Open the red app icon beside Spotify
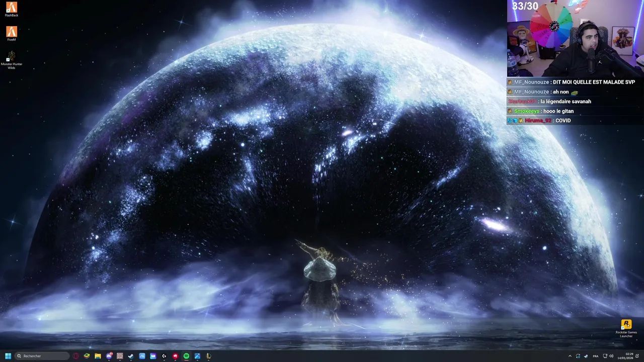Image resolution: width=644 pixels, height=362 pixels. click(x=175, y=356)
